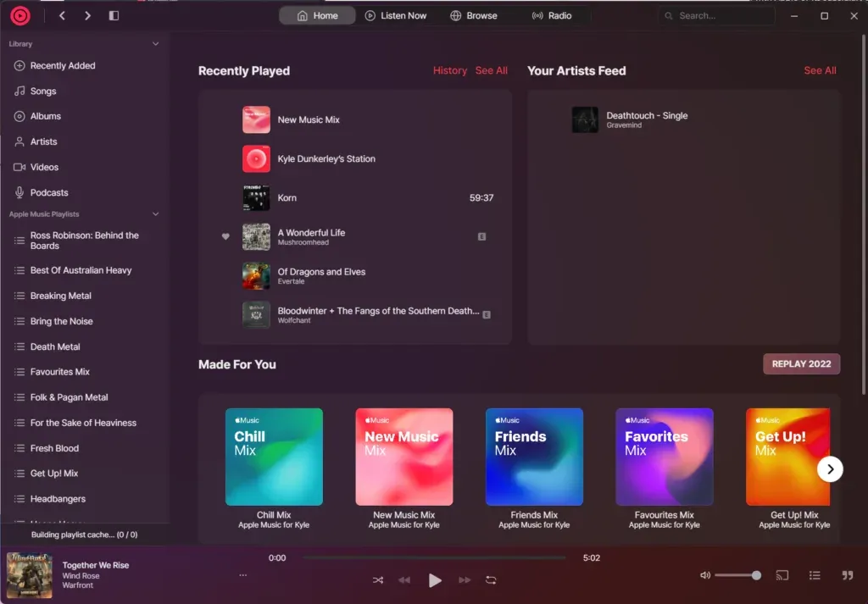The image size is (868, 604).
Task: Open the Favorites Mix cover
Action: 665,457
